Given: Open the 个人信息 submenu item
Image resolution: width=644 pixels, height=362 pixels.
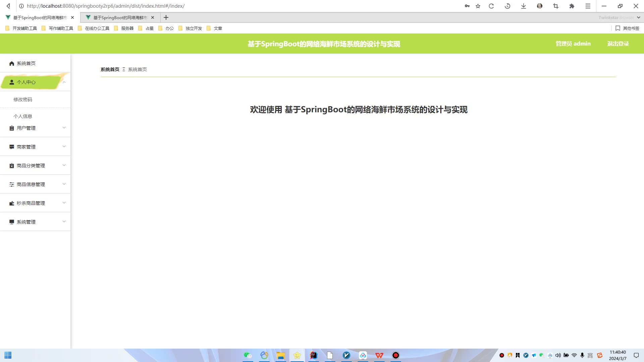Looking at the screenshot, I should pos(35,116).
